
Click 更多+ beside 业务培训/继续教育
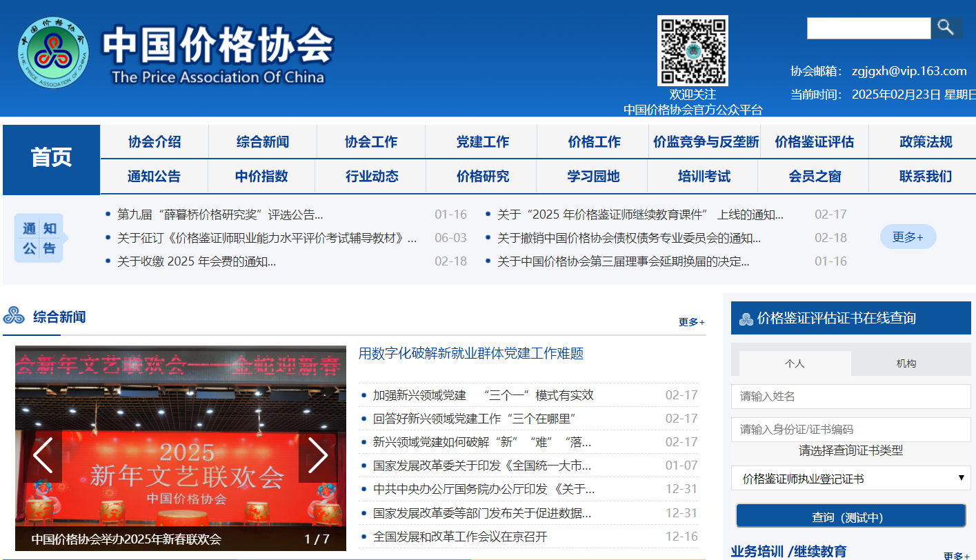(x=957, y=556)
